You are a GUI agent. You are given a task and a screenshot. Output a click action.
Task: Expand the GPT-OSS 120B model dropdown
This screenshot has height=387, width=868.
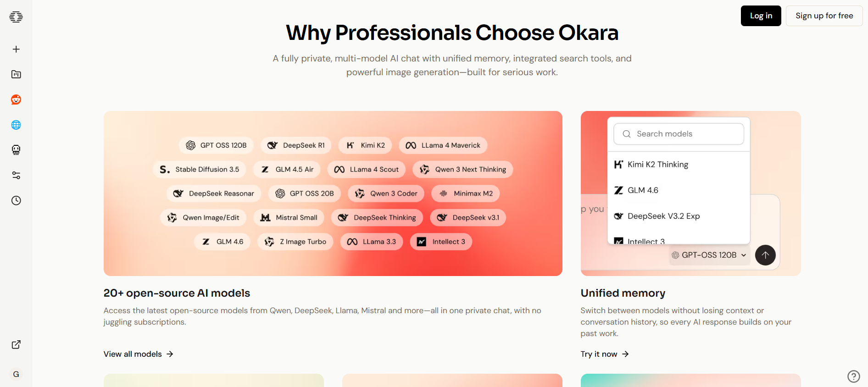[709, 255]
